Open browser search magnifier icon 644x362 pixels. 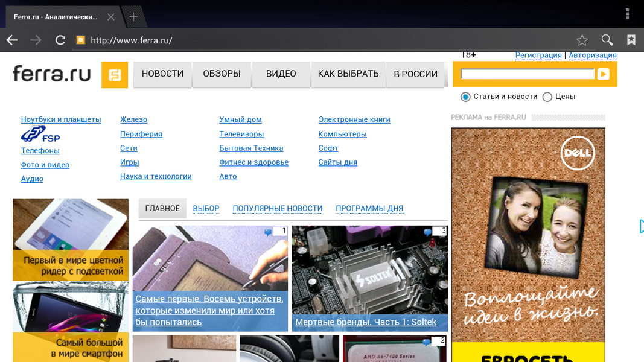pyautogui.click(x=607, y=40)
